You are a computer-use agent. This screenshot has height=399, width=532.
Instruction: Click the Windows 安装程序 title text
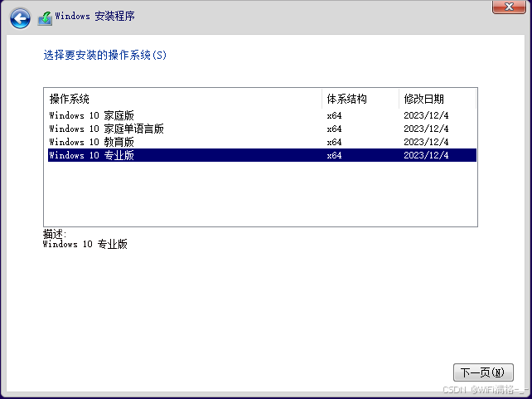point(94,16)
